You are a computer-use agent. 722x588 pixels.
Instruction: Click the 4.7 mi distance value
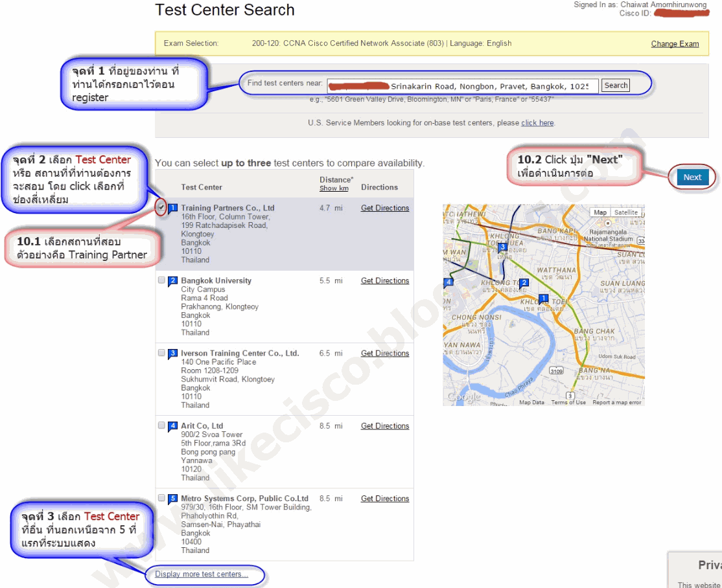pyautogui.click(x=331, y=208)
